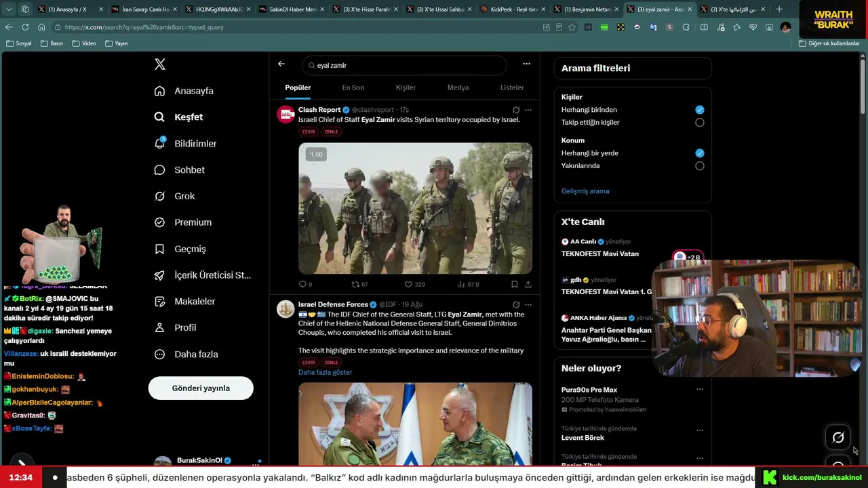The width and height of the screenshot is (868, 488).
Task: Select 'Herhangi birinden' people filter
Action: tap(699, 110)
